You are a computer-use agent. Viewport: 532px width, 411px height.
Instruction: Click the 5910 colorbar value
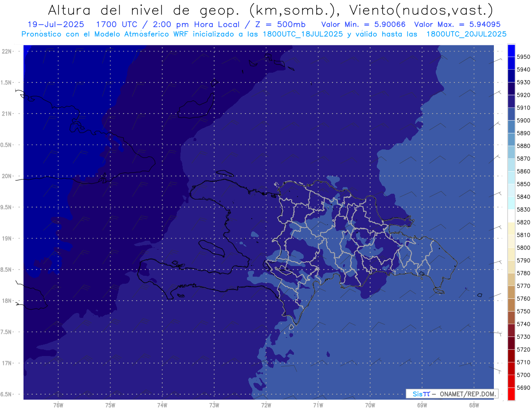click(x=524, y=108)
